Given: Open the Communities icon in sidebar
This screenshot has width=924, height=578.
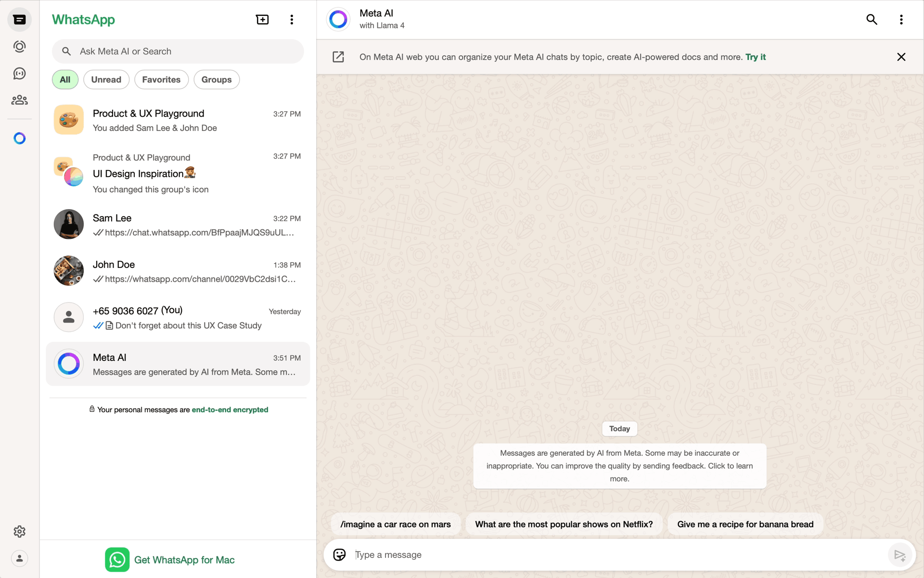Looking at the screenshot, I should click(20, 100).
